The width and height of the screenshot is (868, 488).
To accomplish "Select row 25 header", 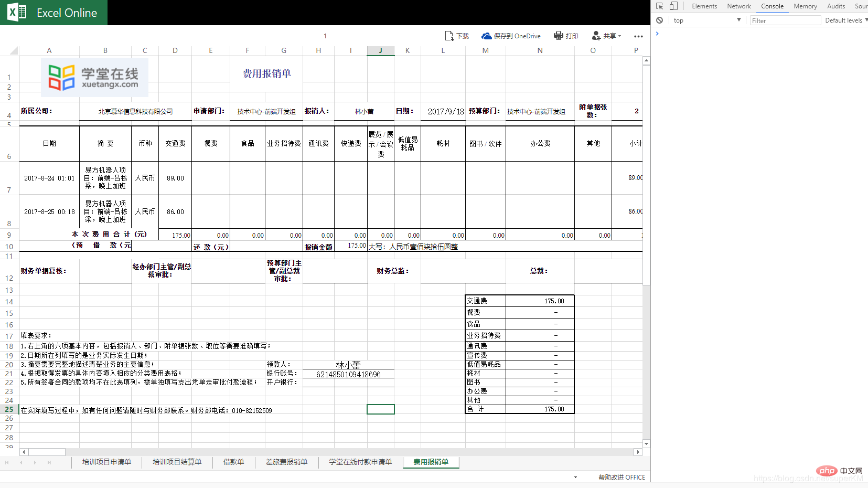I will coord(9,409).
